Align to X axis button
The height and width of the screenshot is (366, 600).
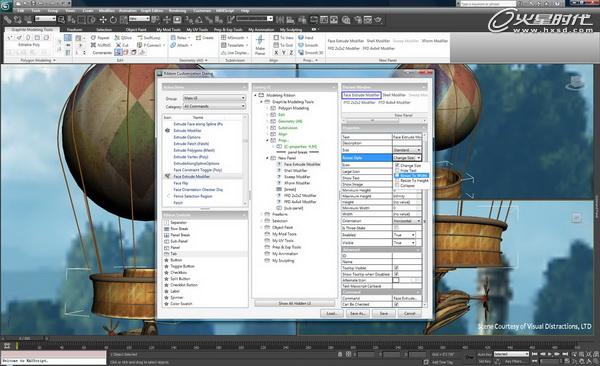tap(276, 52)
